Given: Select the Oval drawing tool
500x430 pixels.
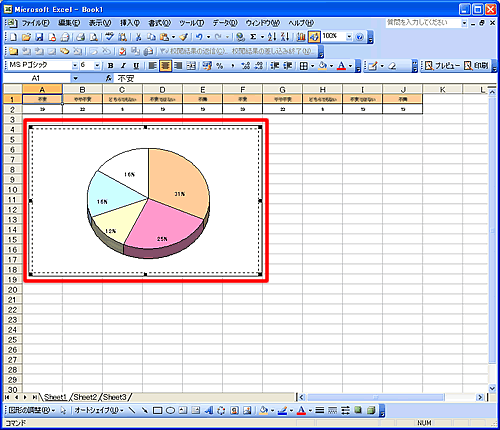Looking at the screenshot, I should click(x=170, y=410).
